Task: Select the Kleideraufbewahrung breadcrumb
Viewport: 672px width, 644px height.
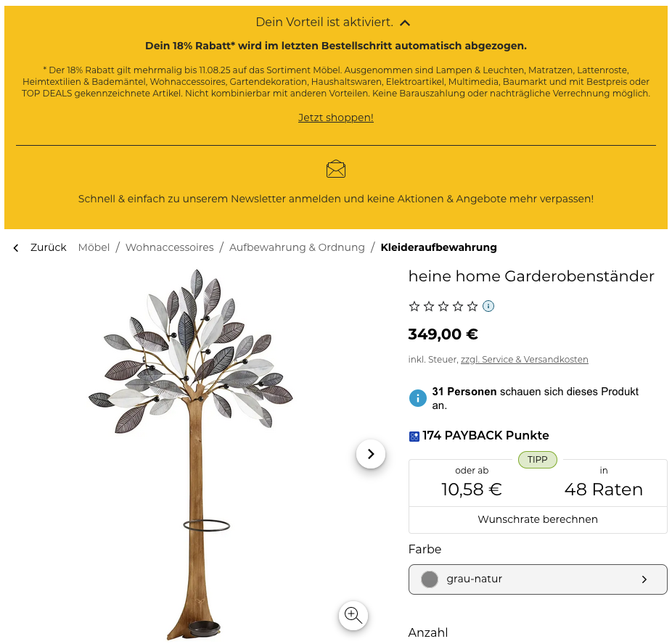Action: pos(439,247)
